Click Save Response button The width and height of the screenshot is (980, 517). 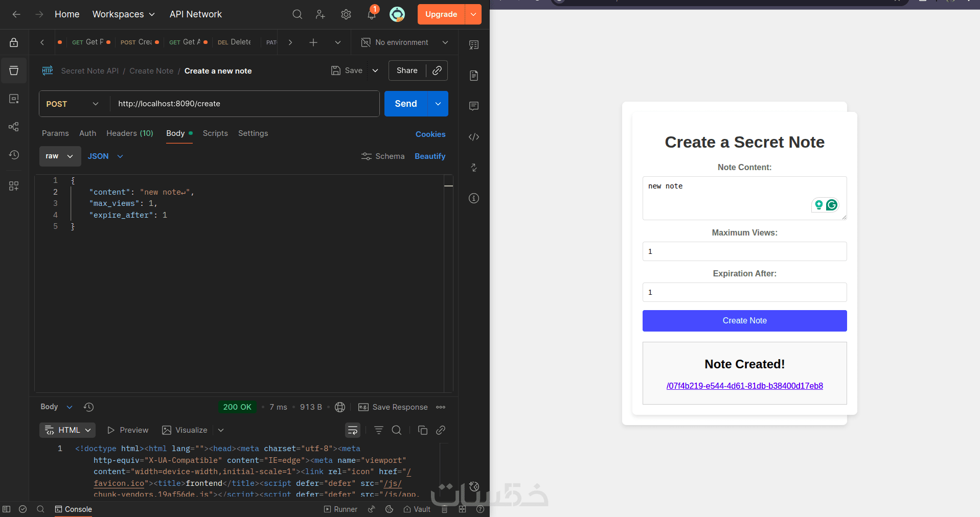(393, 407)
